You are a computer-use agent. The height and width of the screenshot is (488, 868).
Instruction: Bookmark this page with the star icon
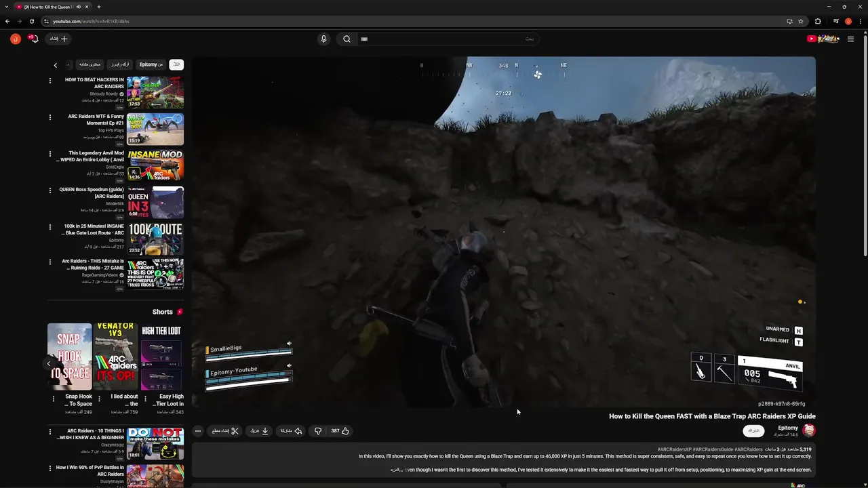click(801, 21)
